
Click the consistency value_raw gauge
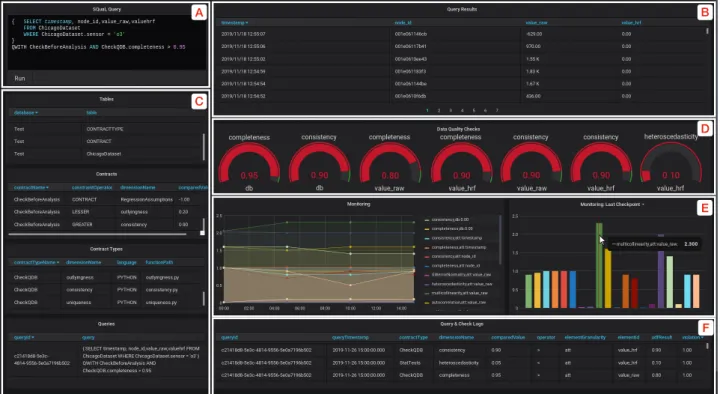click(x=531, y=163)
